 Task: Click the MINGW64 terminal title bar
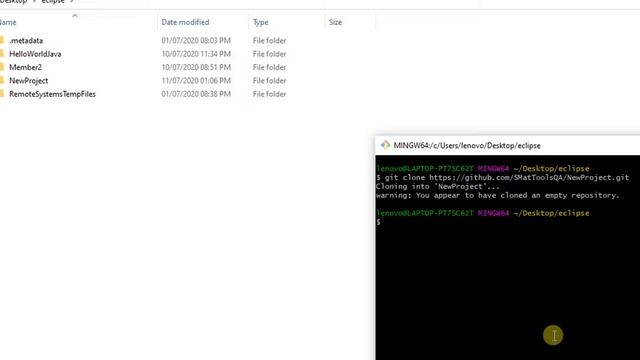[507, 145]
